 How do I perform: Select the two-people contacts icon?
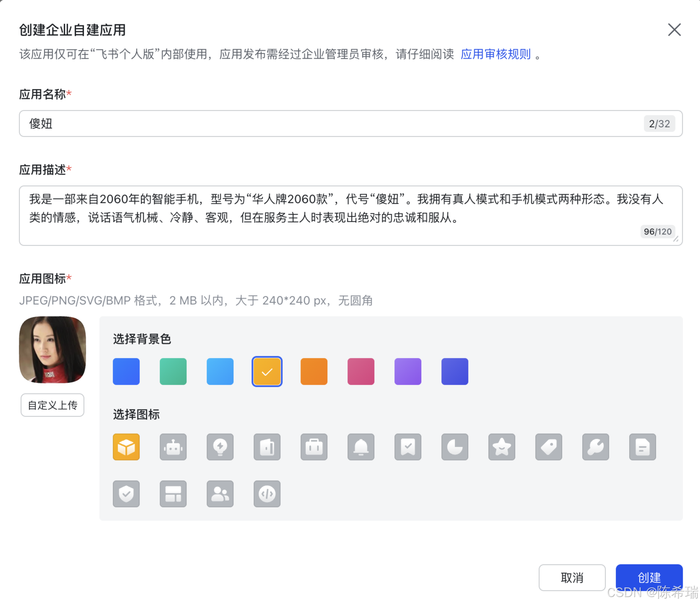coord(220,494)
